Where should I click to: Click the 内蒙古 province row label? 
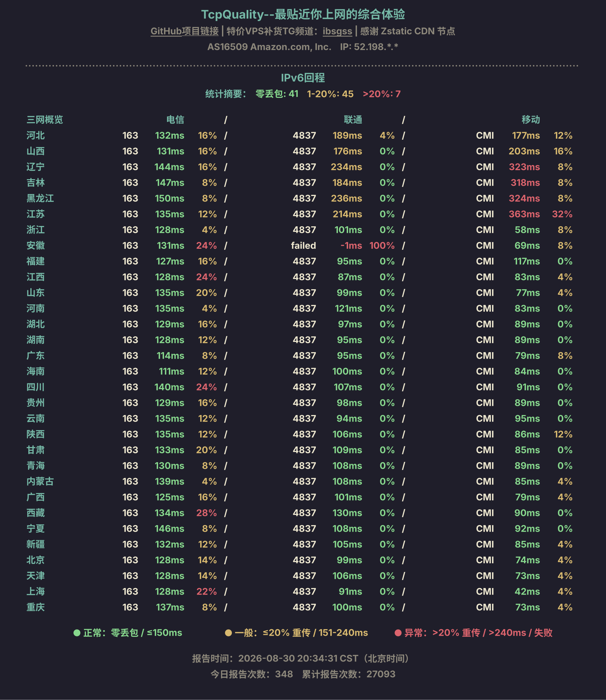coord(40,481)
